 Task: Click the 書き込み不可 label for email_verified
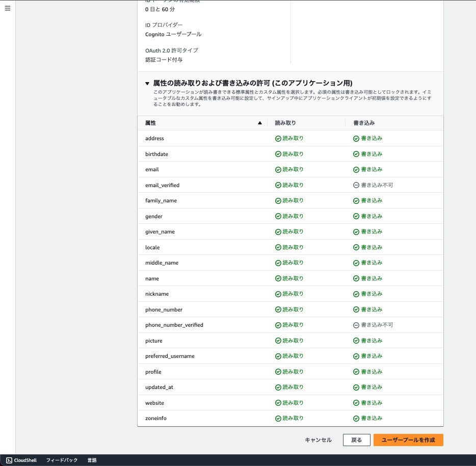(377, 185)
